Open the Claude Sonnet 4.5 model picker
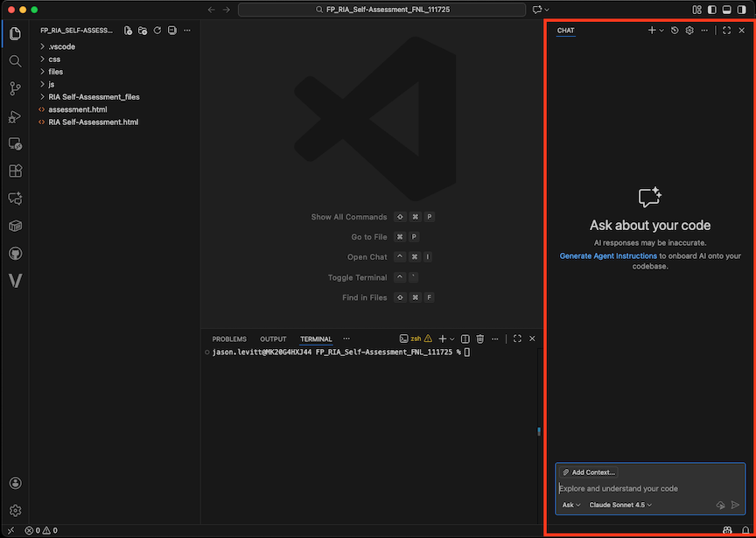The width and height of the screenshot is (756, 538). coord(620,505)
